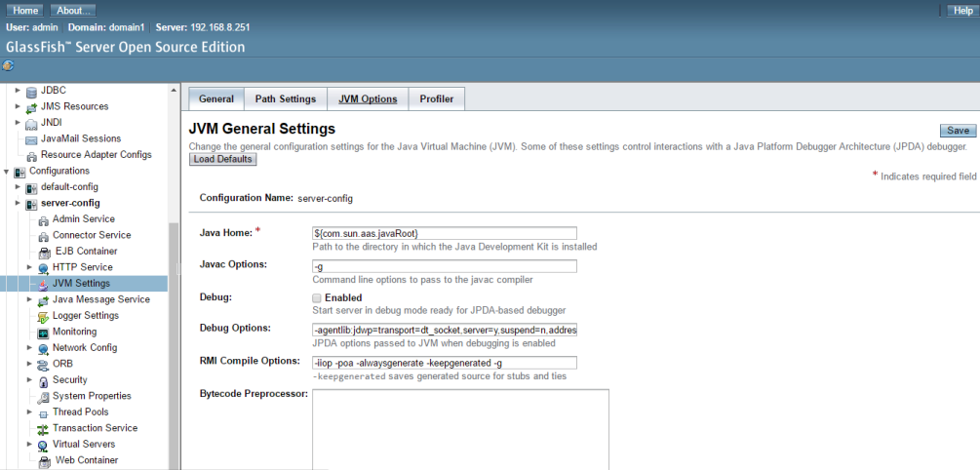Click the JDBC database icon
Image resolution: width=980 pixels, height=470 pixels.
pyautogui.click(x=30, y=92)
